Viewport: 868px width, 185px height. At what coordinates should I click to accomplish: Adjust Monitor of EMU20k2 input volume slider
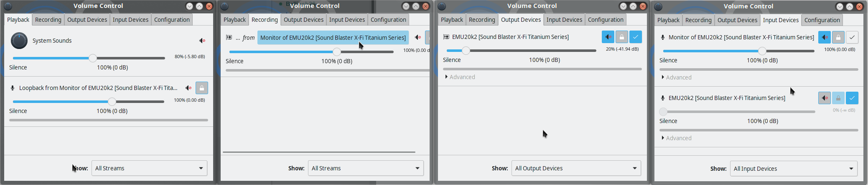click(x=762, y=51)
